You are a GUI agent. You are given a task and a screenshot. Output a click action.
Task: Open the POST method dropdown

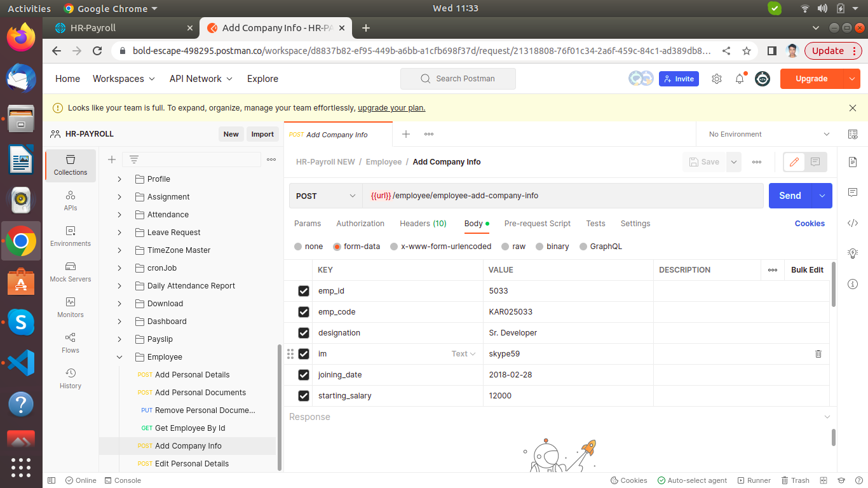pos(325,196)
